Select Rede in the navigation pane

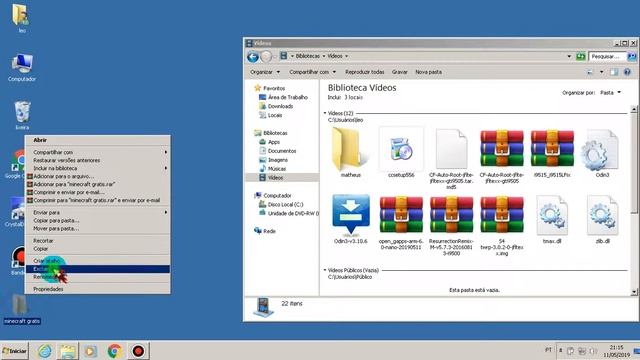265,231
